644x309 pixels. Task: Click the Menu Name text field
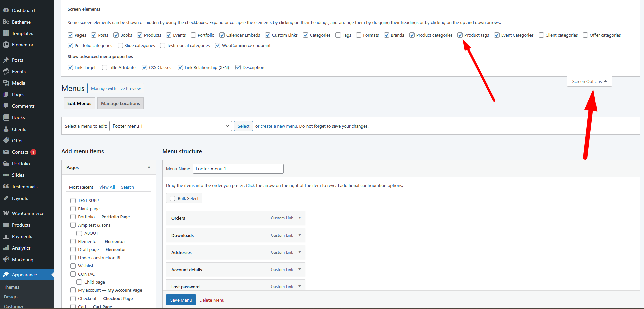[x=238, y=169]
